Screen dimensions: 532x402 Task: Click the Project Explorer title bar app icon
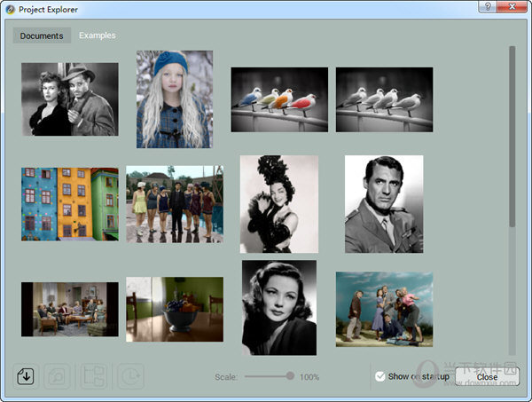tap(10, 9)
